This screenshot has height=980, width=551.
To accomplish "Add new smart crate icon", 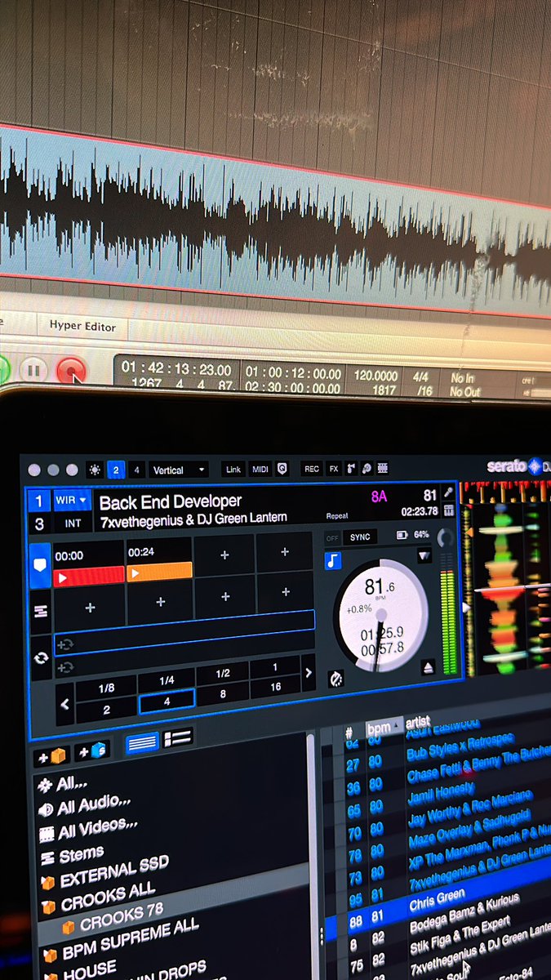I will pos(92,751).
